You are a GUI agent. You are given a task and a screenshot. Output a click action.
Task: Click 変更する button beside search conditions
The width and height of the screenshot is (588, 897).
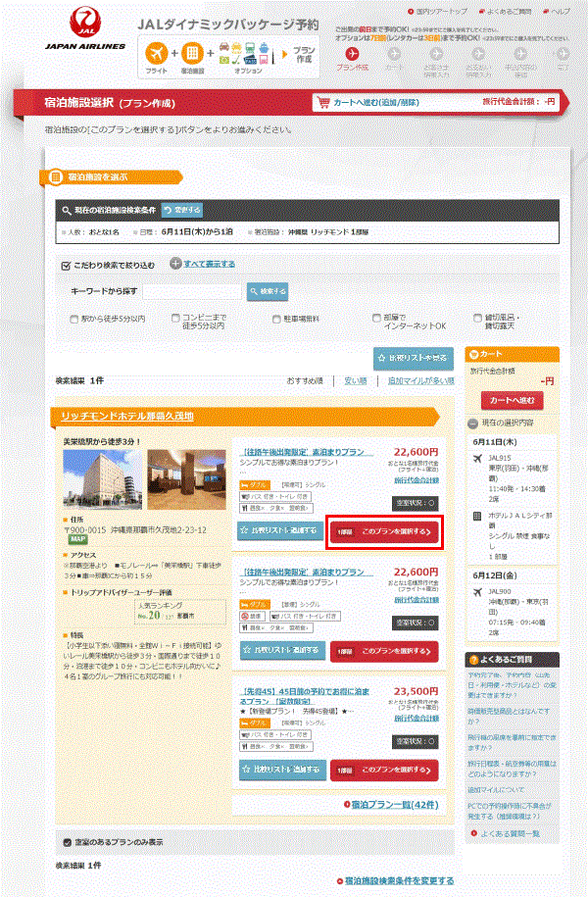pyautogui.click(x=182, y=210)
